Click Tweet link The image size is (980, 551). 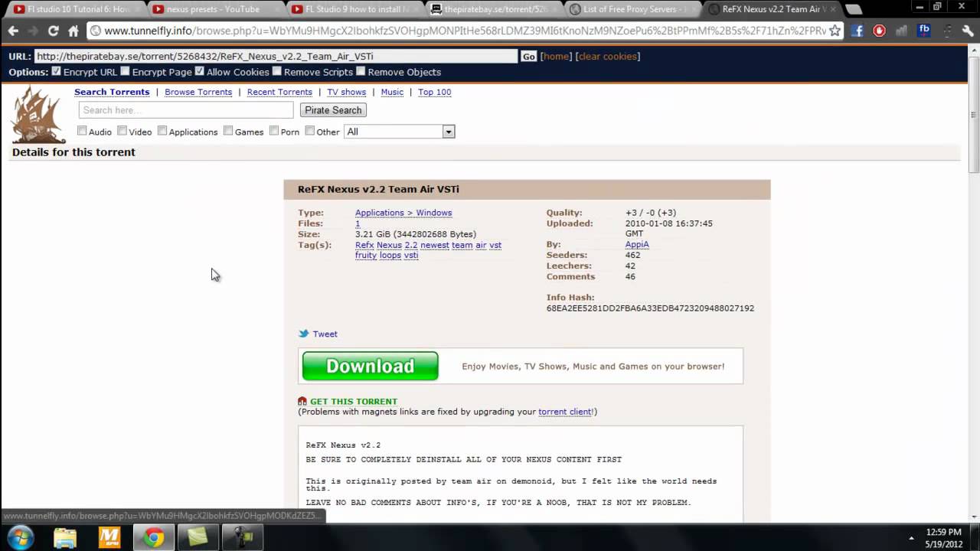click(325, 334)
